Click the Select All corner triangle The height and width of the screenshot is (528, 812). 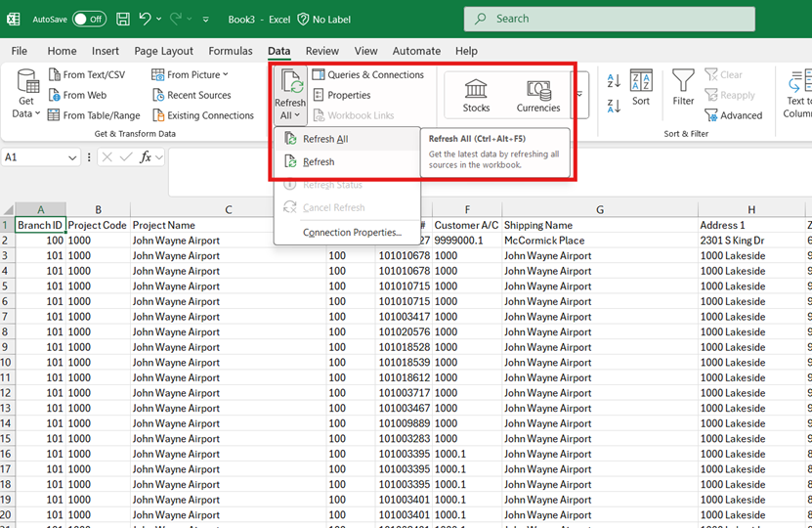click(7, 209)
